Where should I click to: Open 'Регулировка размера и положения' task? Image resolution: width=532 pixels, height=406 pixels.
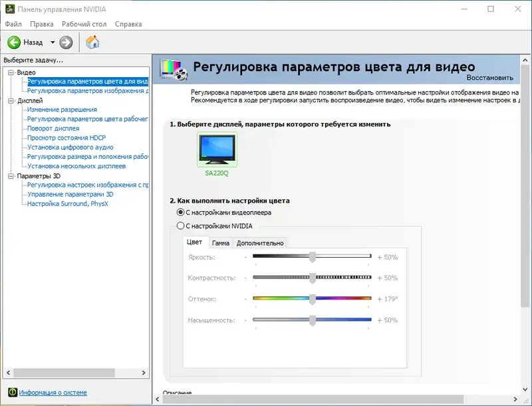tap(88, 157)
